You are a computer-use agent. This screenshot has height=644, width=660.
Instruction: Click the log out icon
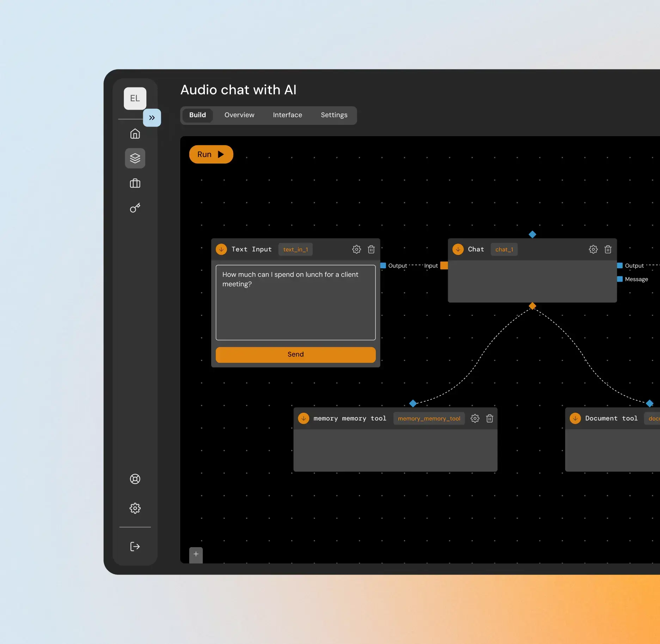(x=135, y=547)
